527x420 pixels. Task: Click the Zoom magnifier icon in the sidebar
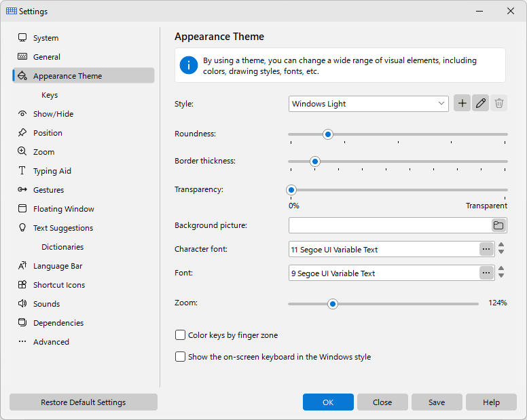[x=22, y=151]
